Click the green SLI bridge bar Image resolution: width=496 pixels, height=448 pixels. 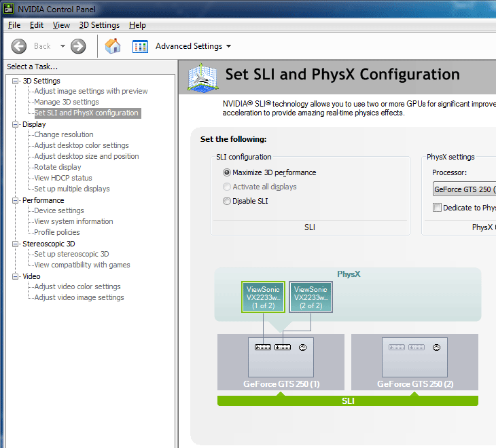click(348, 400)
